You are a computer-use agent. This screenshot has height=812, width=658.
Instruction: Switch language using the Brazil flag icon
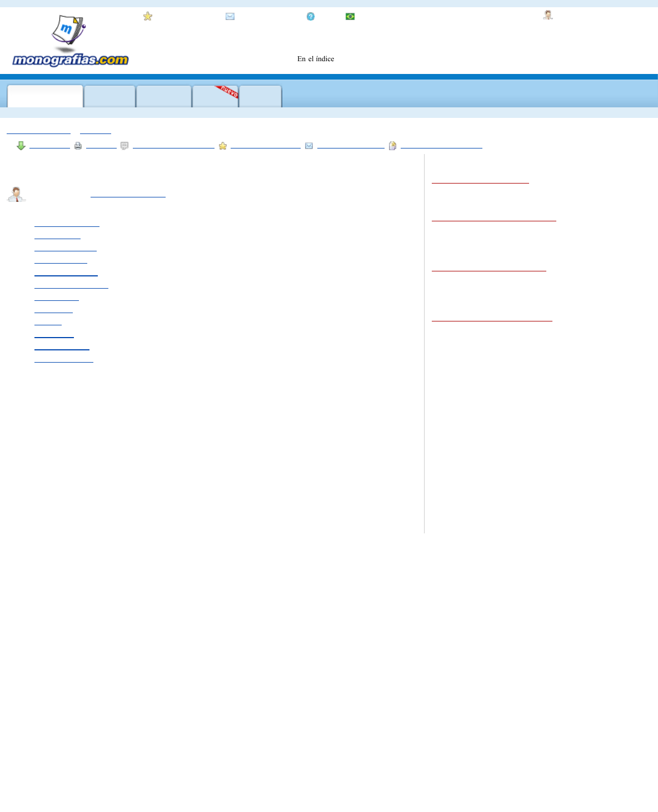coord(350,16)
